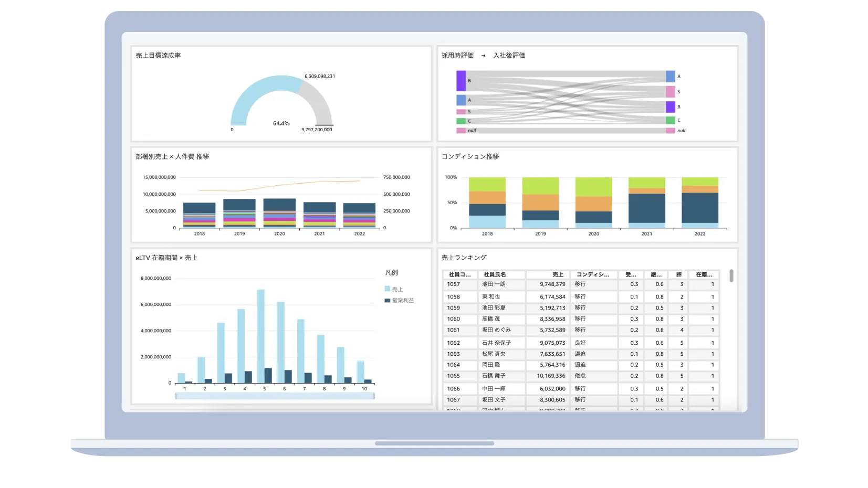
Task: Click sales value 9,075,073 for 石井 奈保子
Action: point(552,343)
